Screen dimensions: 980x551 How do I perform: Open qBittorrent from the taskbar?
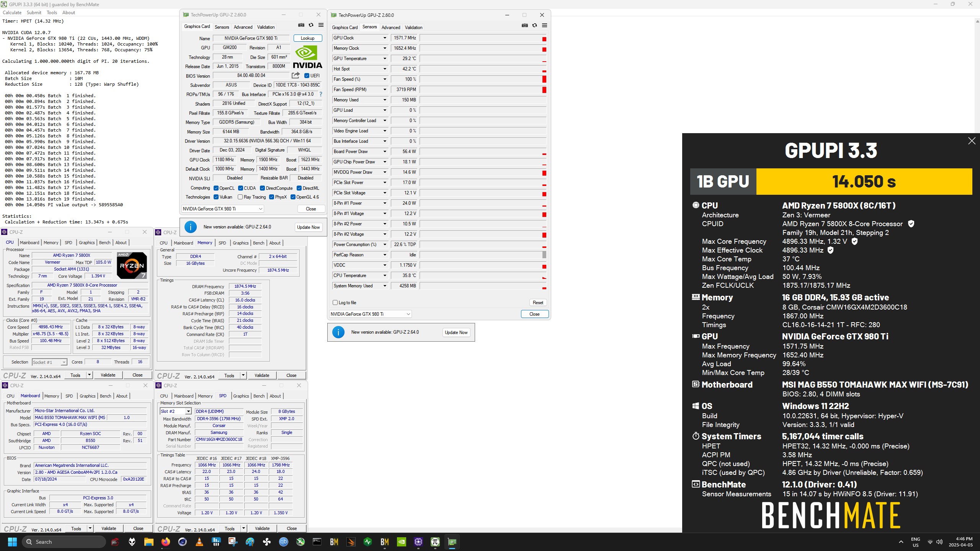pos(284,542)
